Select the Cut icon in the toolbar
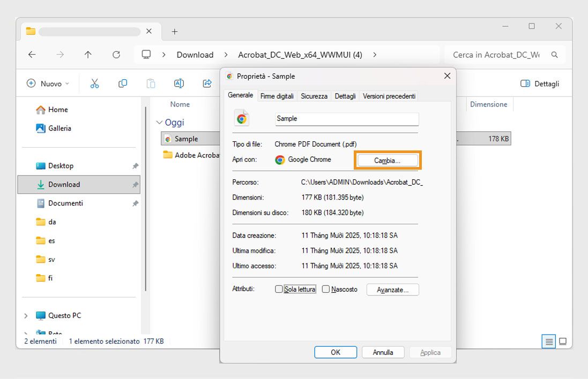This screenshot has height=379, width=588. 94,83
